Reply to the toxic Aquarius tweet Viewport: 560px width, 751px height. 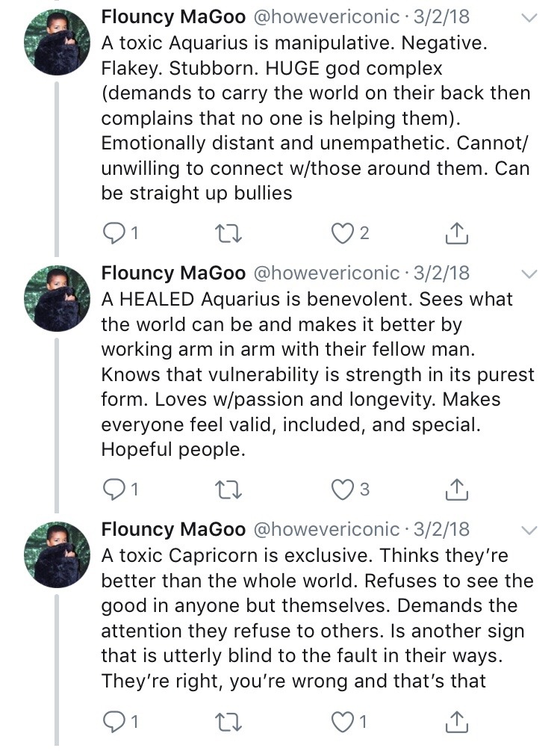click(x=113, y=234)
